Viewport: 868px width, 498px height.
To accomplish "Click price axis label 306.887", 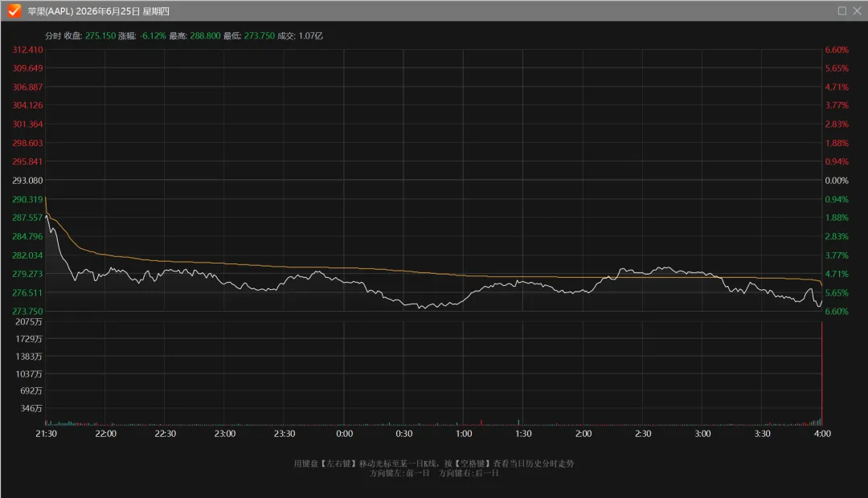I will (x=27, y=87).
